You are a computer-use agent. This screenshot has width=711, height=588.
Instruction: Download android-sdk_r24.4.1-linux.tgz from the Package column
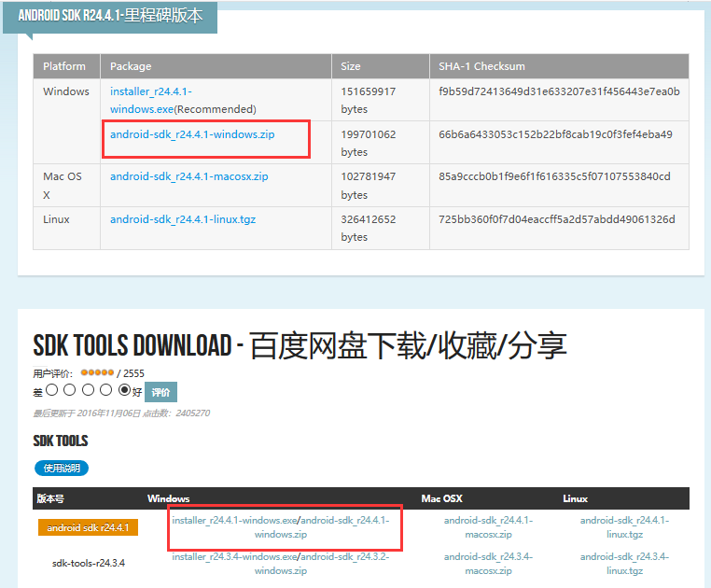pyautogui.click(x=183, y=219)
